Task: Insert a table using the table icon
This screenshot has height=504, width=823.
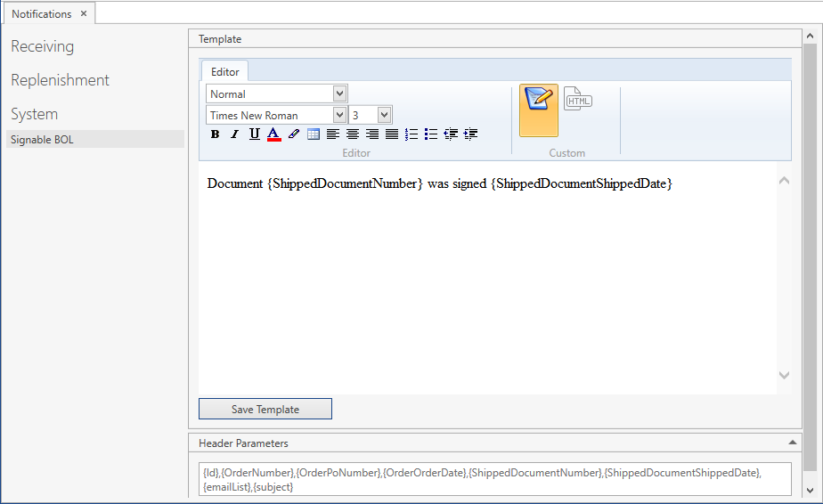Action: [314, 134]
